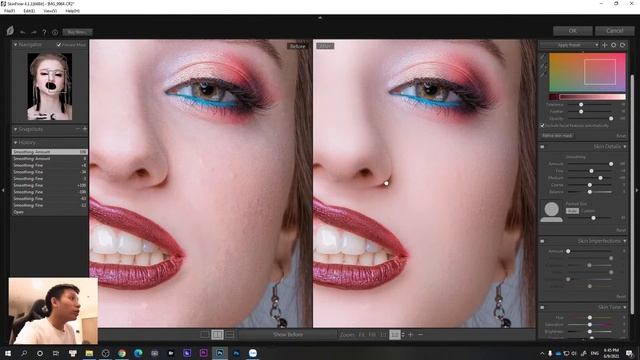
Task: Toggle the Skin Details section on/off
Action: click(x=542, y=147)
